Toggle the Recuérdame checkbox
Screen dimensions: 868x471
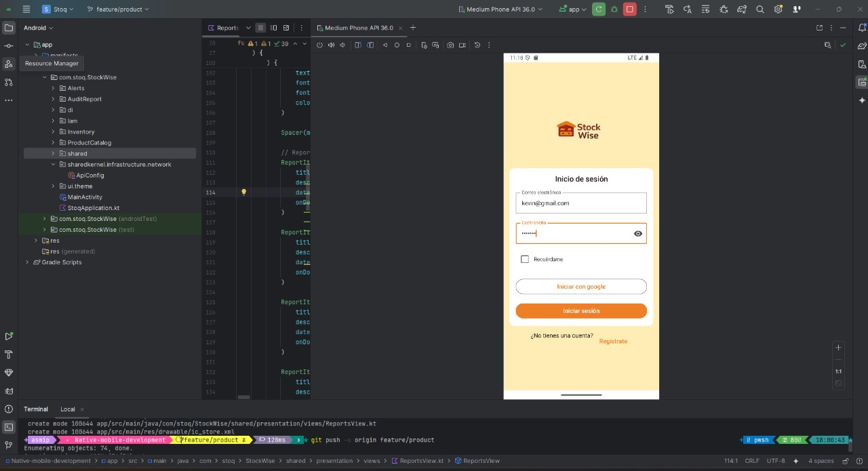pos(524,259)
